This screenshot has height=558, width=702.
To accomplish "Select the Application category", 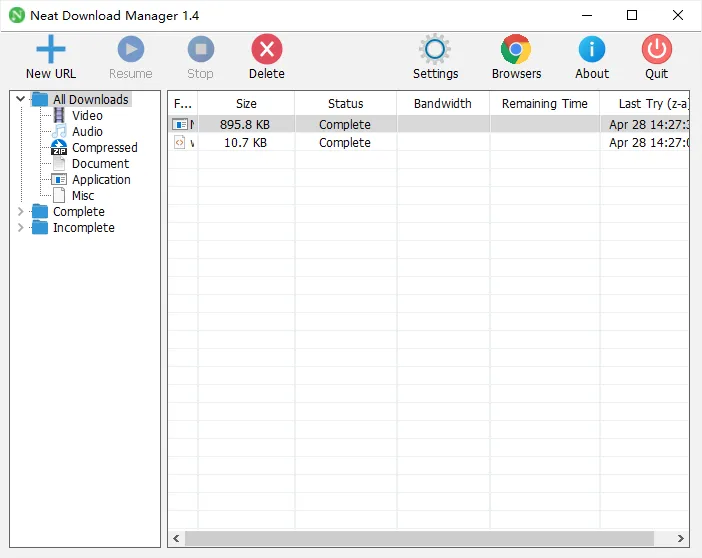I will point(101,180).
